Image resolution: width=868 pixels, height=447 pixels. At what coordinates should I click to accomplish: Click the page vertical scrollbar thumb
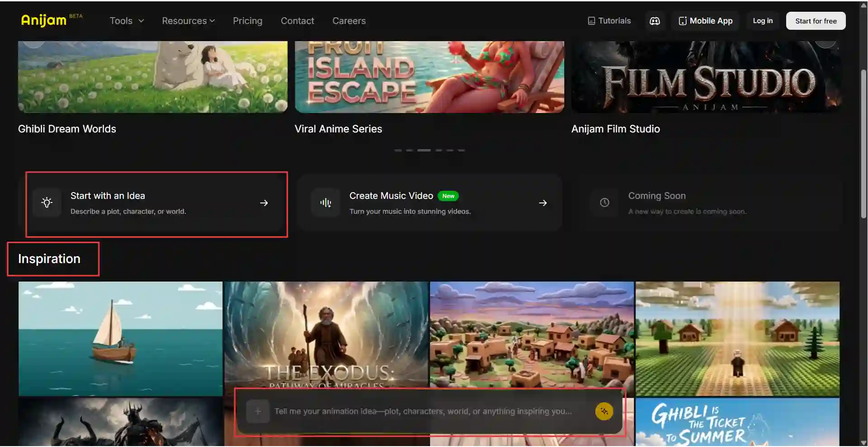coord(863,145)
